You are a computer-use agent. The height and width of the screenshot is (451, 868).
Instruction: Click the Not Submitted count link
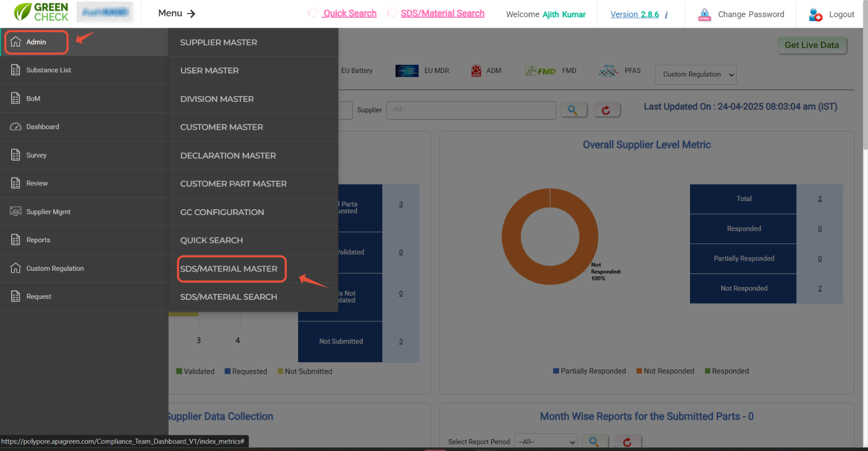pyautogui.click(x=401, y=342)
